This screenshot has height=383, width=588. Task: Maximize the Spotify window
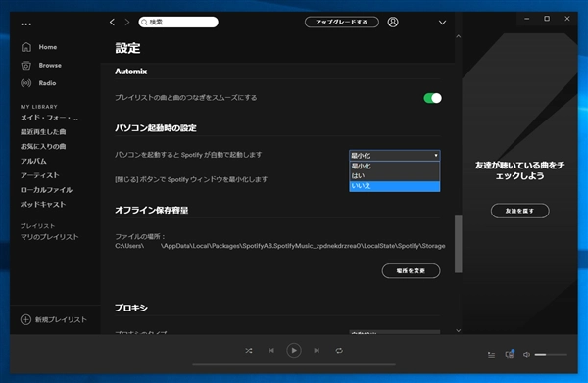coord(547,19)
